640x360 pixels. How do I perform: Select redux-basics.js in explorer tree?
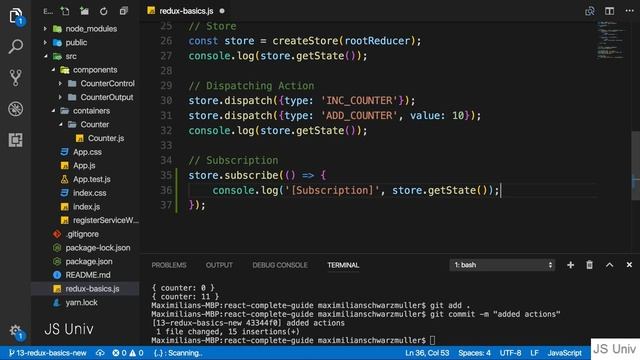coord(85,289)
